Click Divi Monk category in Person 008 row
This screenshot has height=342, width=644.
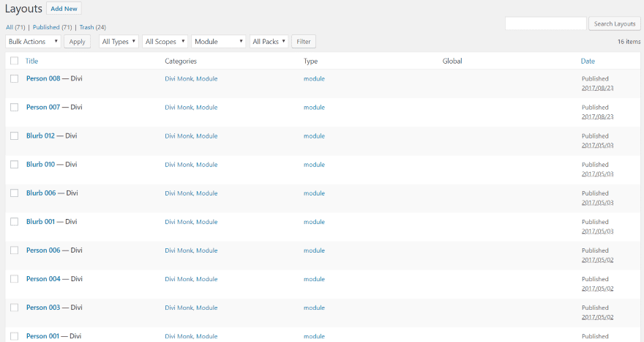point(179,78)
